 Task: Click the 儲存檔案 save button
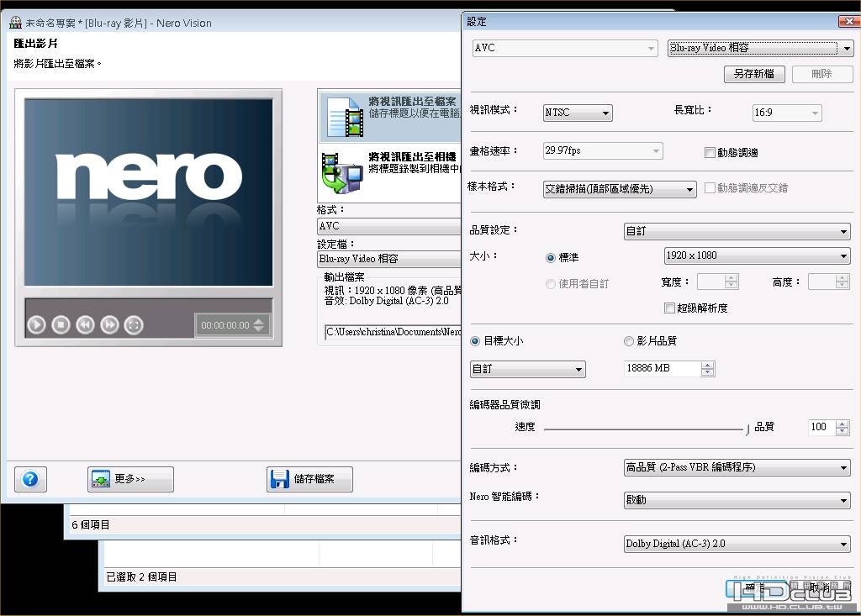point(309,479)
